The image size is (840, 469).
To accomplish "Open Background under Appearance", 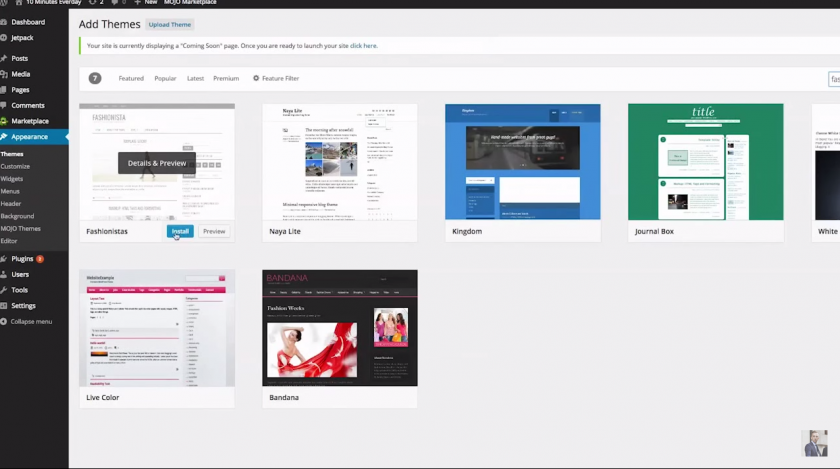I will click(17, 216).
